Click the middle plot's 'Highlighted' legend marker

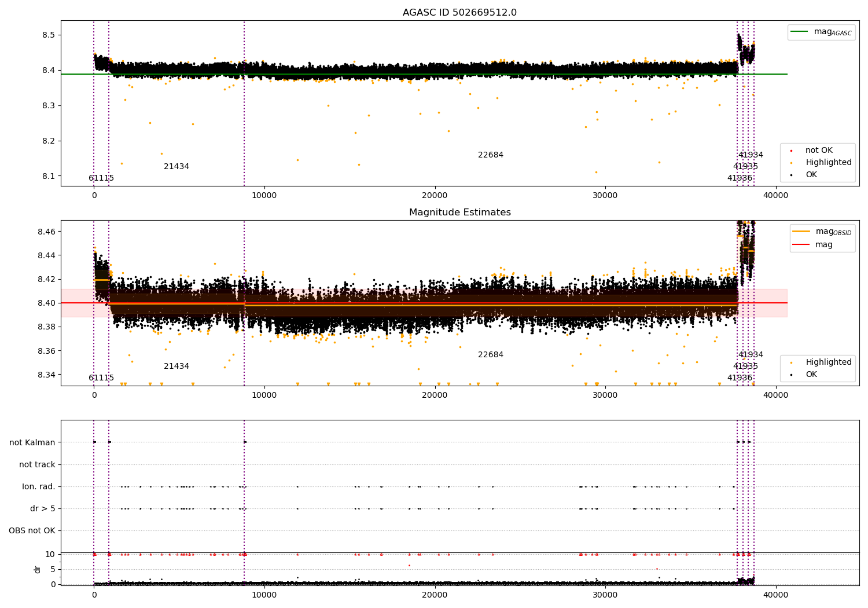[x=791, y=362]
